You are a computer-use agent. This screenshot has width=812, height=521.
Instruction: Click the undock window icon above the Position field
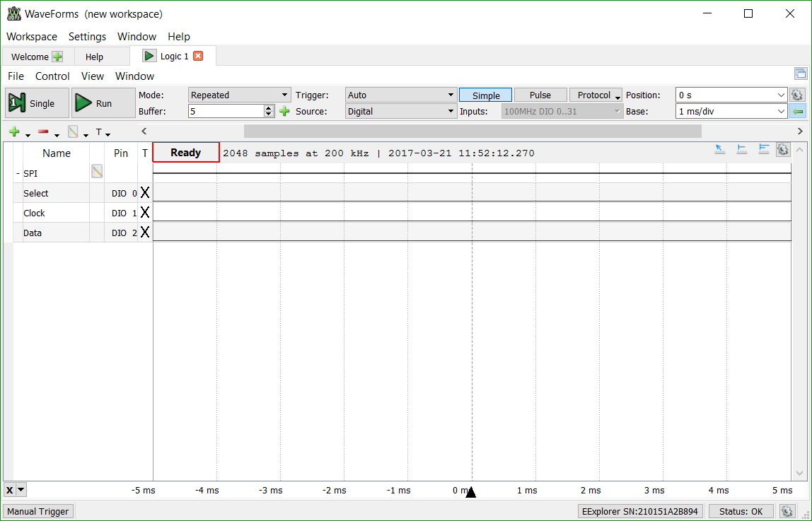click(800, 74)
